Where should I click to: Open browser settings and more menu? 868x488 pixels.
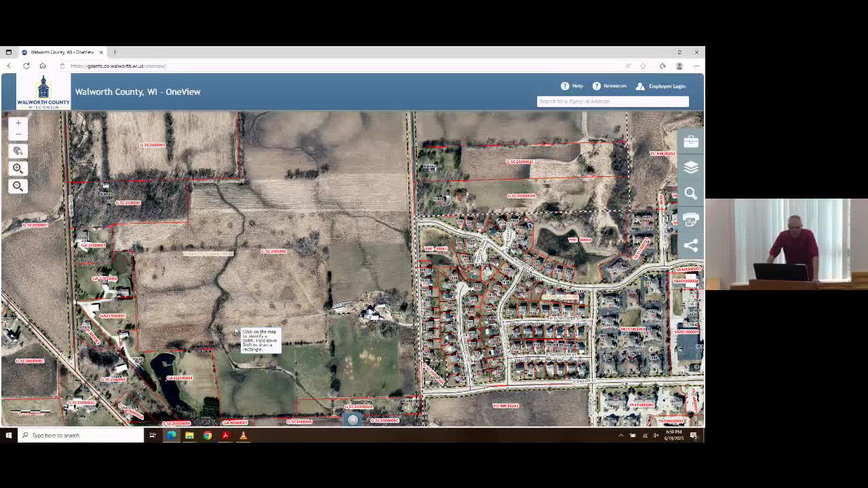[696, 66]
